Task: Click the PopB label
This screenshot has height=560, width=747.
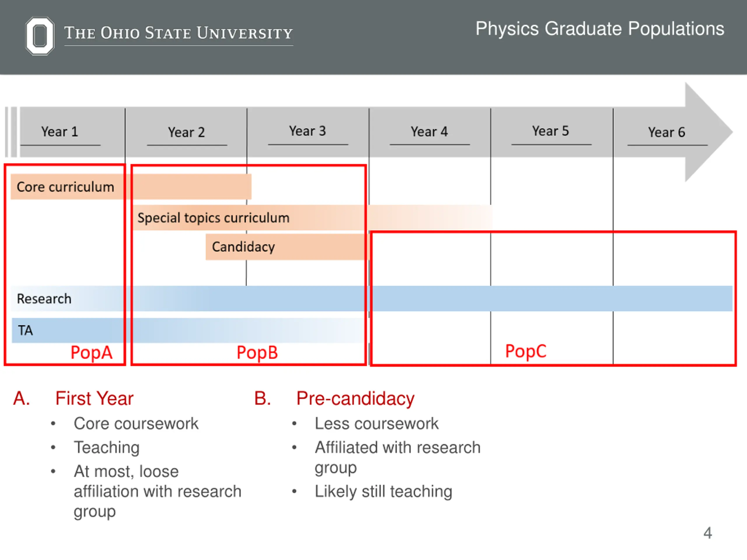Action: click(x=257, y=353)
